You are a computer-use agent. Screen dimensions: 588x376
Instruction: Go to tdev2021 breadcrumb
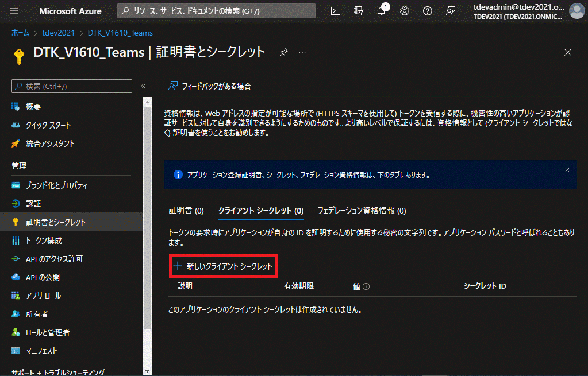58,33
